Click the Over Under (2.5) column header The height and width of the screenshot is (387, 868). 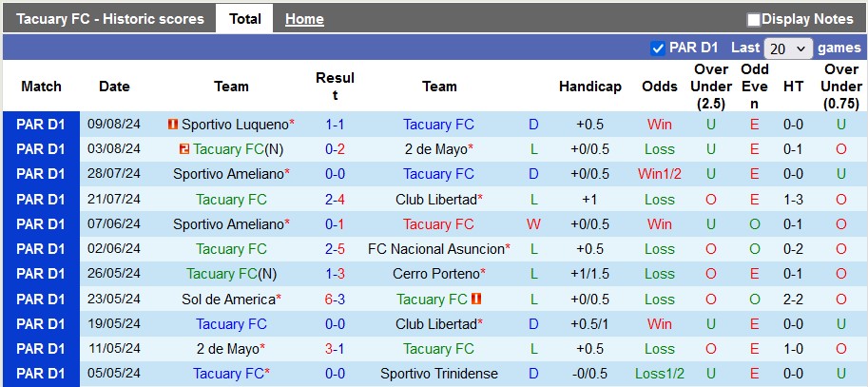pos(711,87)
